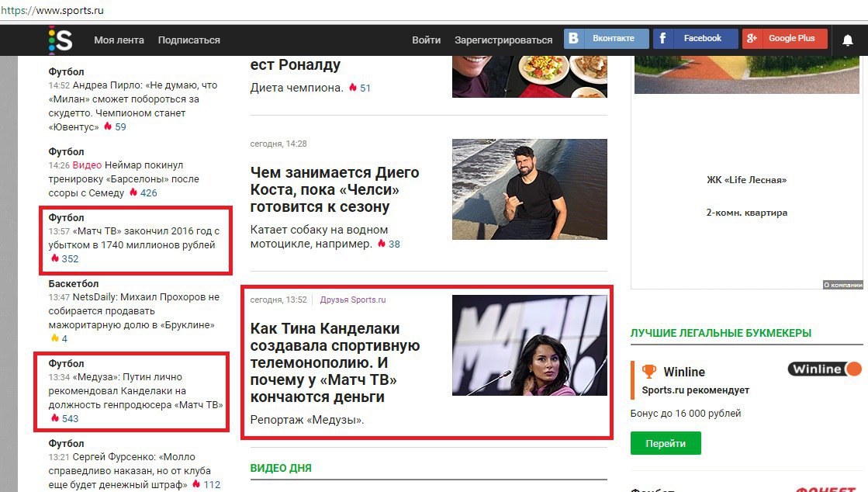Click Катает собаку на водном мотоцикле text
Image resolution: width=868 pixels, height=492 pixels.
pyautogui.click(x=319, y=237)
